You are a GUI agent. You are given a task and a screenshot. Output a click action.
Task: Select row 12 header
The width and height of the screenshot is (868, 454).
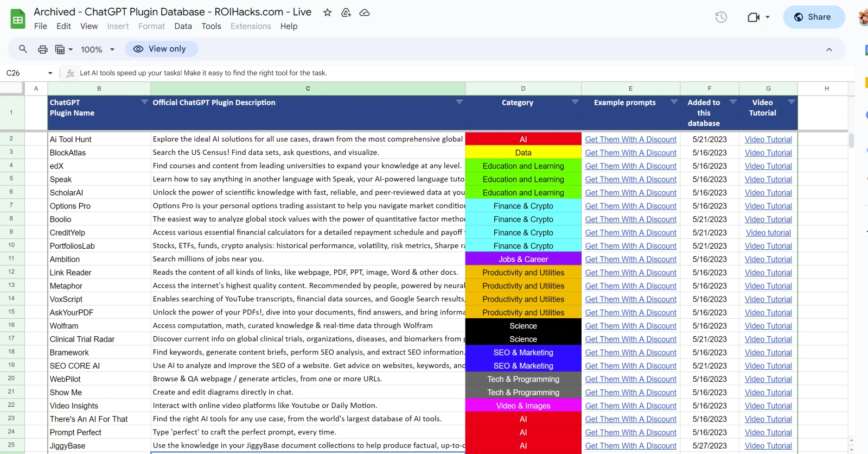(x=11, y=272)
